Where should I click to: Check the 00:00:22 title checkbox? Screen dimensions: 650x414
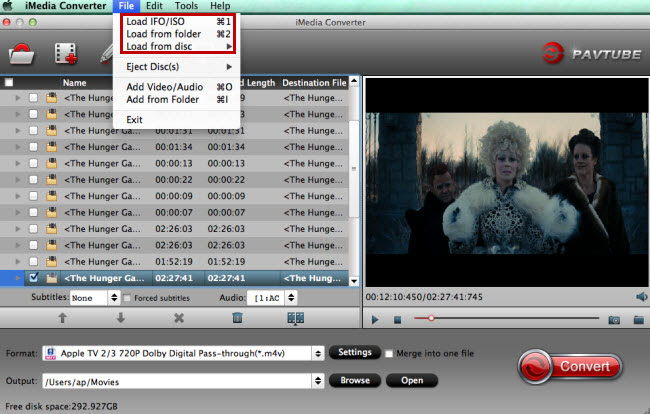(x=34, y=180)
